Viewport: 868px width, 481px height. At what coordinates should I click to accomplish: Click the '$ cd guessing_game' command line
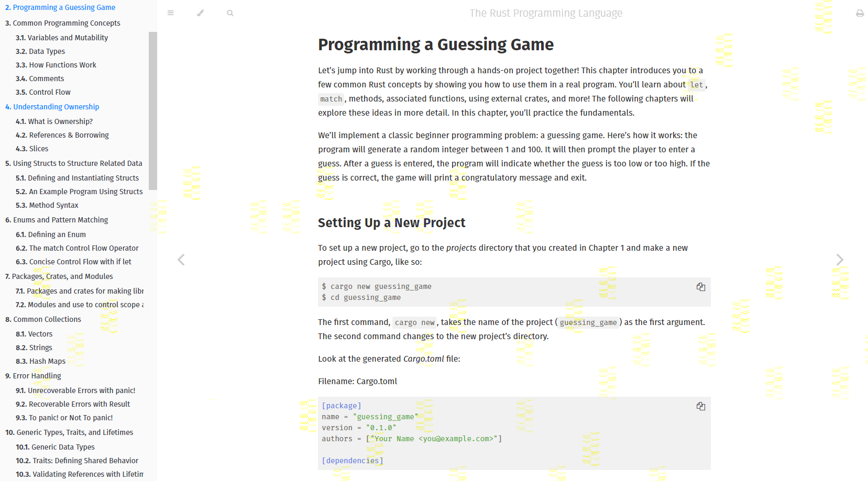[361, 297]
